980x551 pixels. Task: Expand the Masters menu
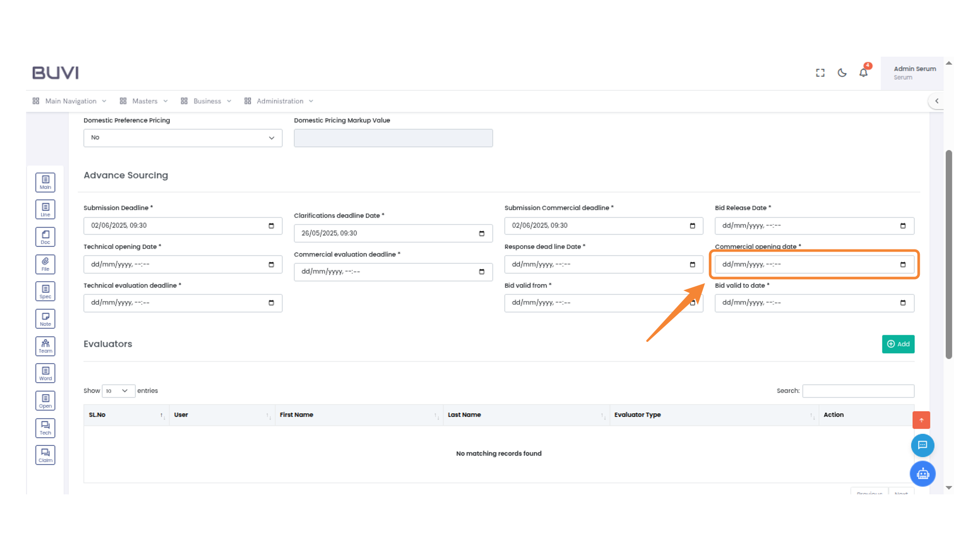(x=144, y=101)
